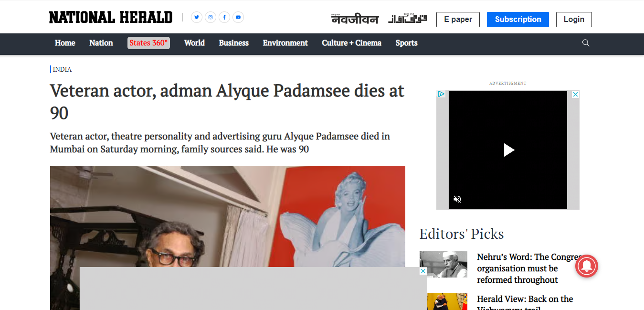Viewport: 644px width, 310px height.
Task: Open the Navjivan Hindi edition logo
Action: (355, 19)
